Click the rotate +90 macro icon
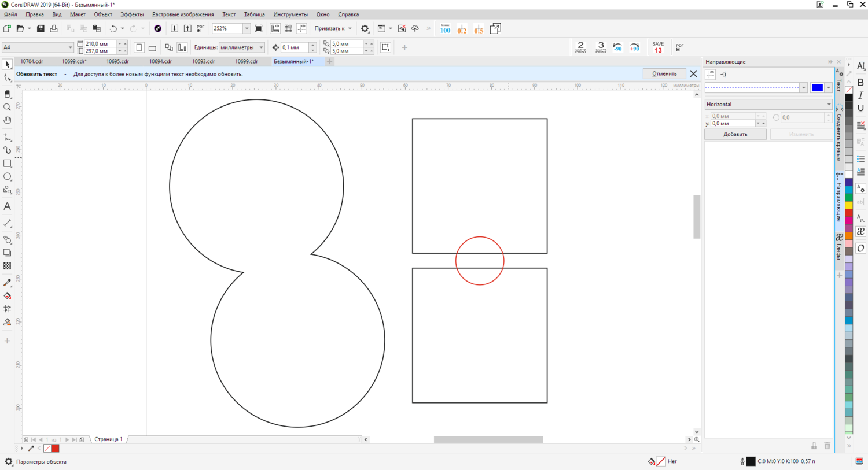 pos(635,47)
